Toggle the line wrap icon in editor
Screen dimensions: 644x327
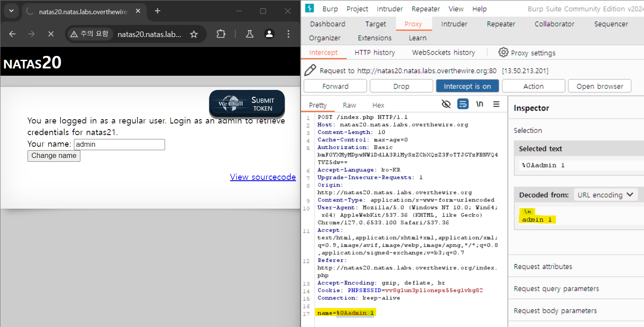pos(463,104)
